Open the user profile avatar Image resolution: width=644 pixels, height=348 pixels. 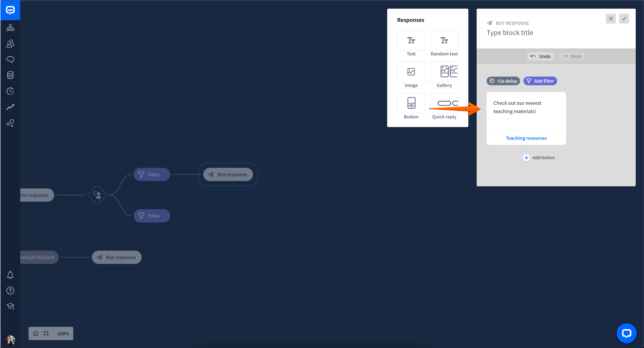[x=10, y=340]
